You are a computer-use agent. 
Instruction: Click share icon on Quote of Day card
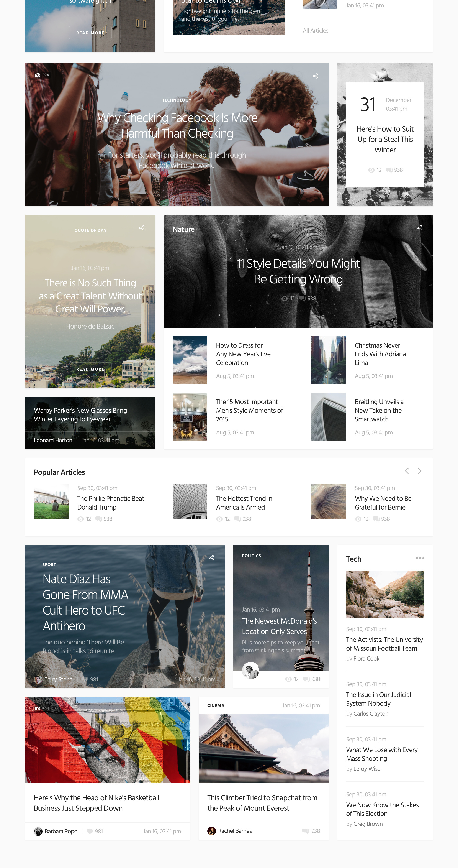(142, 228)
